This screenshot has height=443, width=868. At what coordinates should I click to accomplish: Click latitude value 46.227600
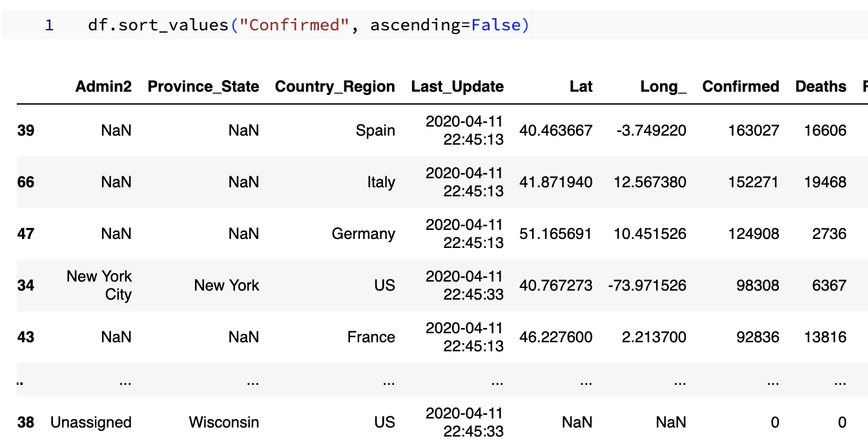[556, 337]
